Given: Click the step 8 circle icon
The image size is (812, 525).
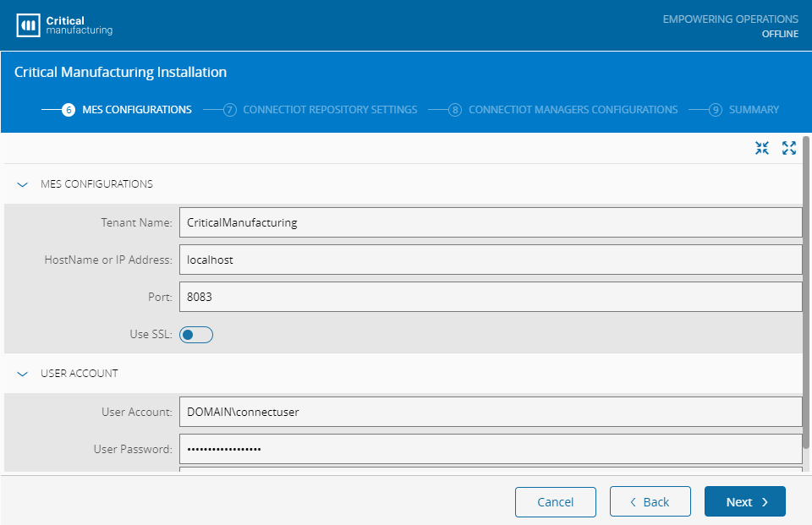Looking at the screenshot, I should click(455, 110).
